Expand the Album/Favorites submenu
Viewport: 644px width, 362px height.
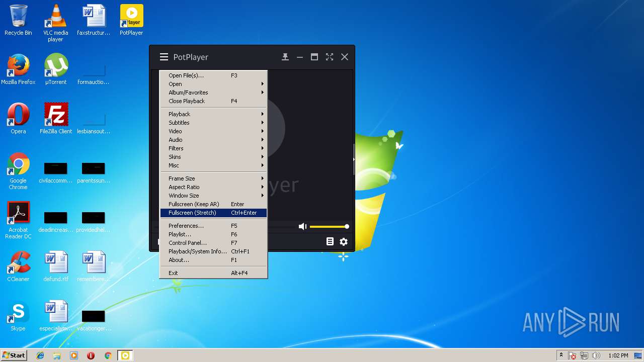click(x=213, y=93)
